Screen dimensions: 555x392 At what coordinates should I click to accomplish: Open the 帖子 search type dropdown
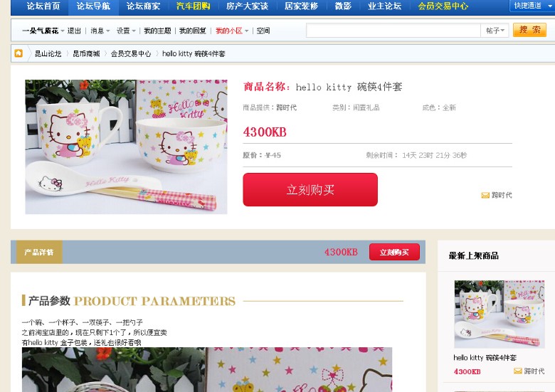pyautogui.click(x=495, y=31)
